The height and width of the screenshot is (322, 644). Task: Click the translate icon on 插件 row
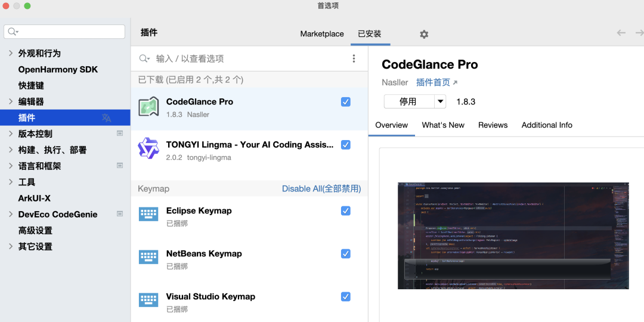click(x=106, y=118)
